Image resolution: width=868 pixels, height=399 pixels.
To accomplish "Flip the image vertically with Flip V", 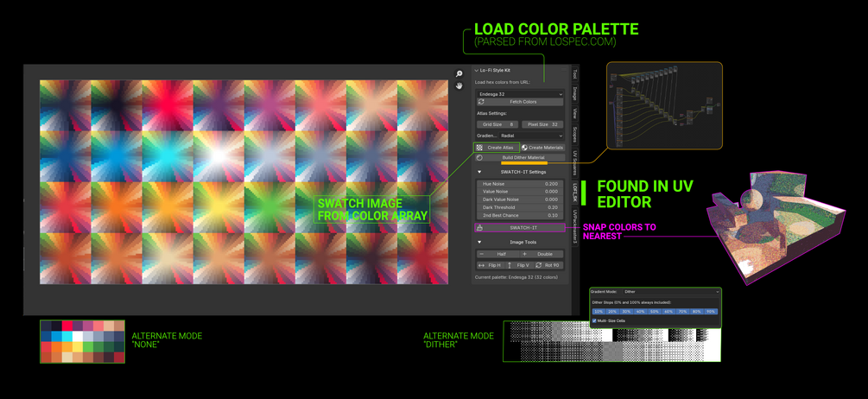I will (x=519, y=265).
